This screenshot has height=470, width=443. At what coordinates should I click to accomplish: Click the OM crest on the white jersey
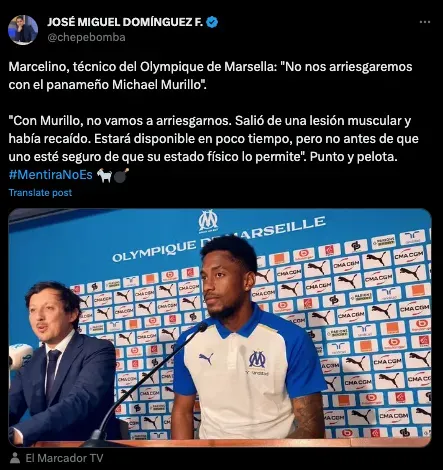click(257, 359)
